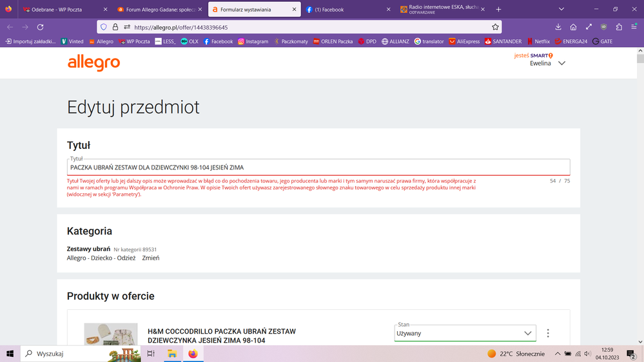
Task: Open the Windows Start menu
Action: click(x=10, y=354)
